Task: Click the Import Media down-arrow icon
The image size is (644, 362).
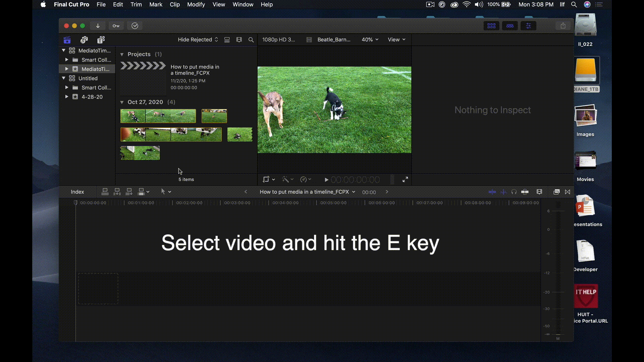Action: point(98,26)
